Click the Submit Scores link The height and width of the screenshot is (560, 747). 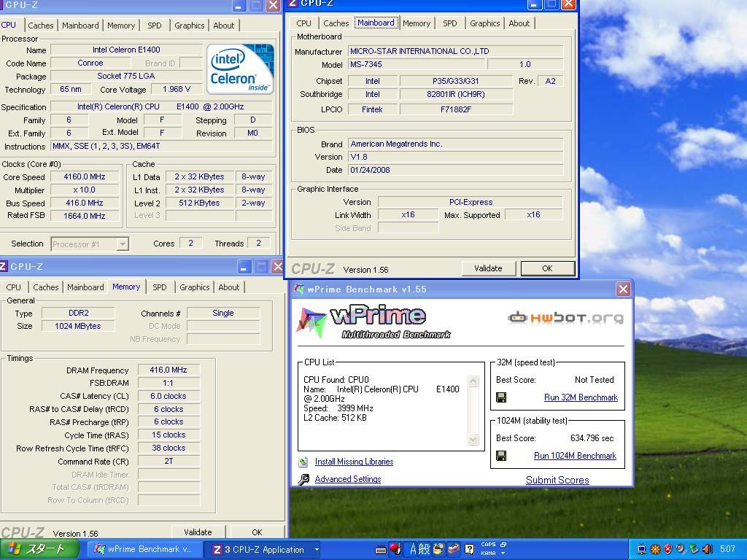557,480
